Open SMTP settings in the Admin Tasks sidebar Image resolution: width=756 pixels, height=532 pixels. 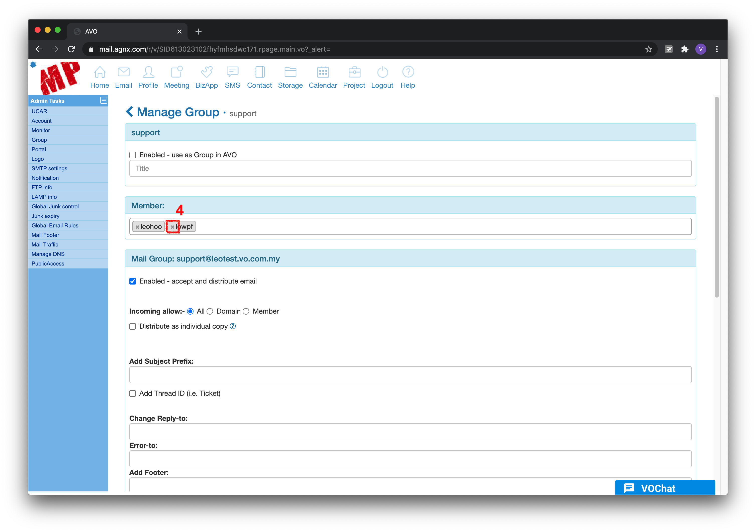click(x=49, y=169)
